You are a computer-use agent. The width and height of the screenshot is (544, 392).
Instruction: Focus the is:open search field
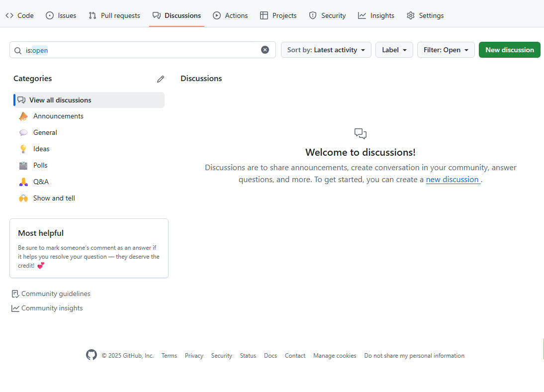coord(144,50)
